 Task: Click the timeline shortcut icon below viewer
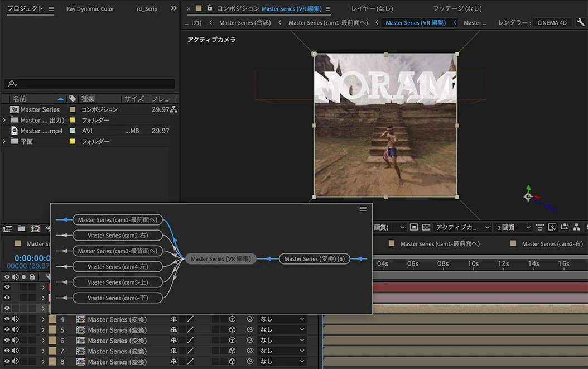(565, 227)
